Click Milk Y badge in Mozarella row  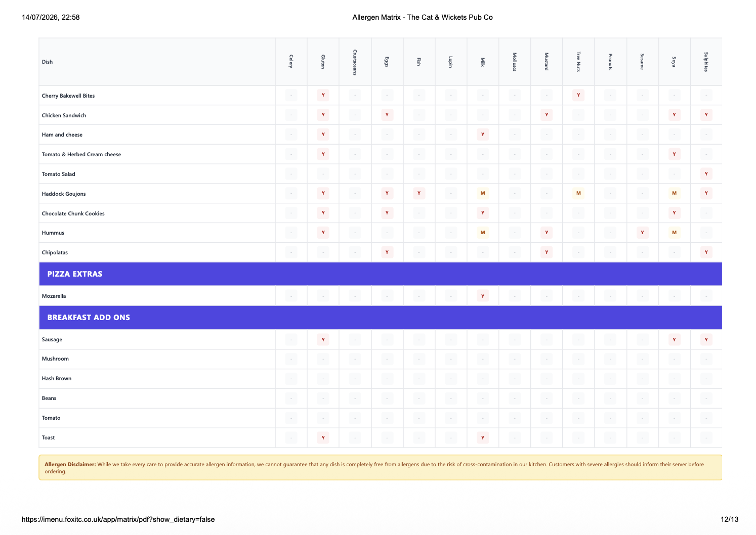point(483,296)
